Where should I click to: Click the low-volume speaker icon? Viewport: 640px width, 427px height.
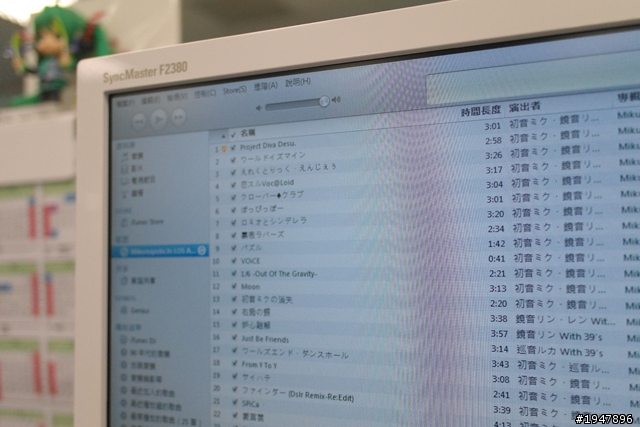pos(258,108)
